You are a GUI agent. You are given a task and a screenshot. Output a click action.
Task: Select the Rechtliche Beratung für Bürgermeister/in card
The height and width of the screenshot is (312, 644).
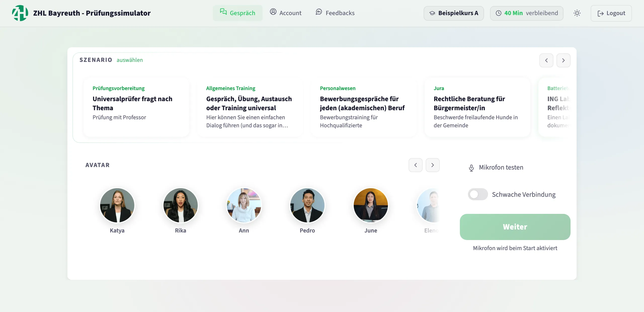pyautogui.click(x=477, y=107)
